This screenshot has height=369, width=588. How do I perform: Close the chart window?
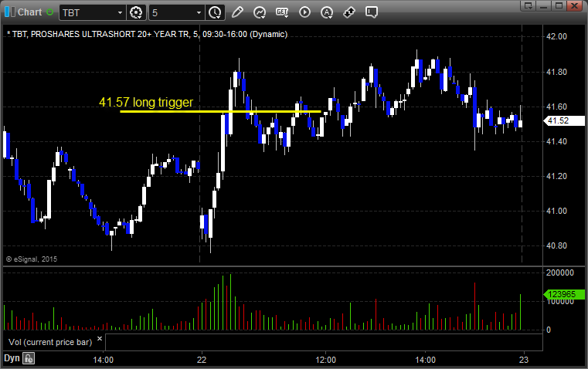(x=574, y=5)
